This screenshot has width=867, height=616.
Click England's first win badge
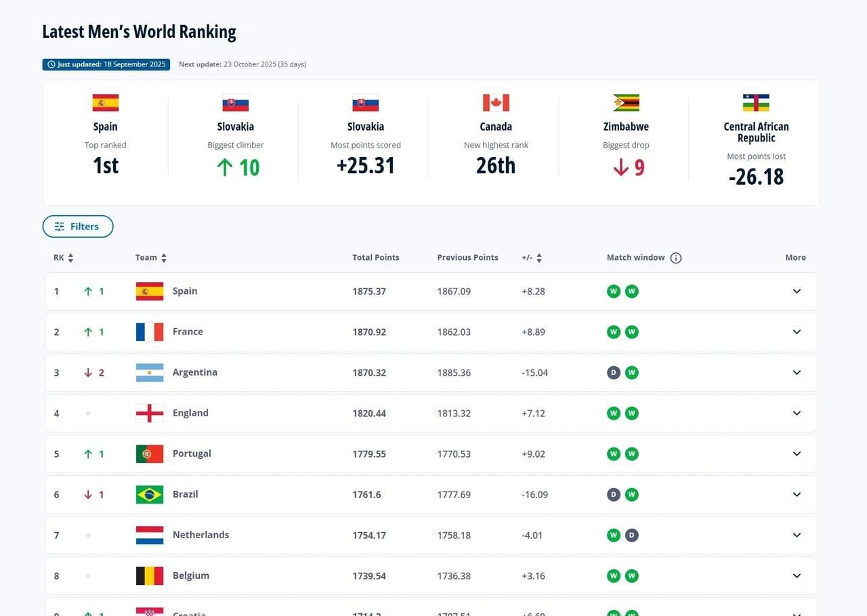pos(614,414)
